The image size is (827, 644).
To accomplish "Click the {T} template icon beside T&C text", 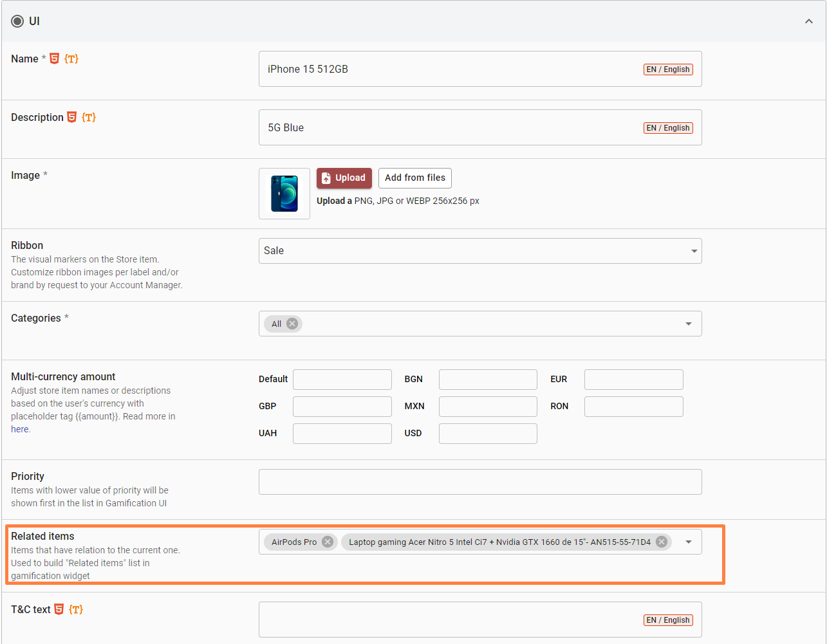I will click(76, 609).
